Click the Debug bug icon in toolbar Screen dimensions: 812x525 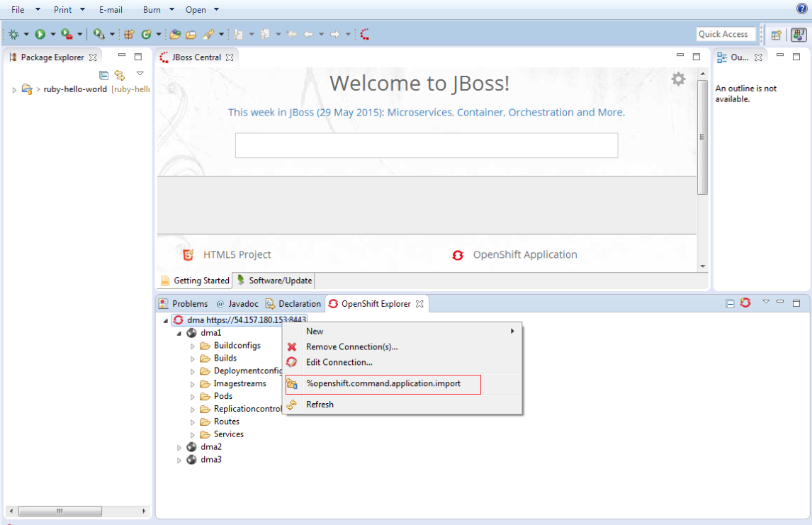(14, 35)
